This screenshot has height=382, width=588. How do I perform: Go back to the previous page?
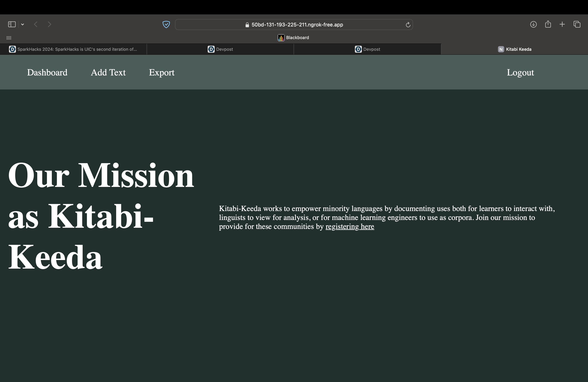[36, 24]
